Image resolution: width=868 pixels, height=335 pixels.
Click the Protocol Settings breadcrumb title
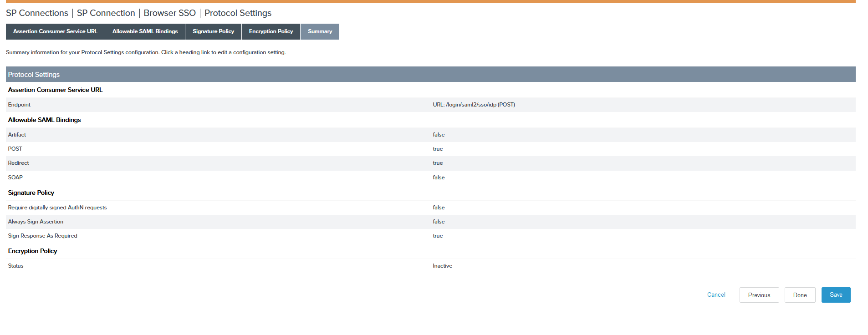point(238,13)
